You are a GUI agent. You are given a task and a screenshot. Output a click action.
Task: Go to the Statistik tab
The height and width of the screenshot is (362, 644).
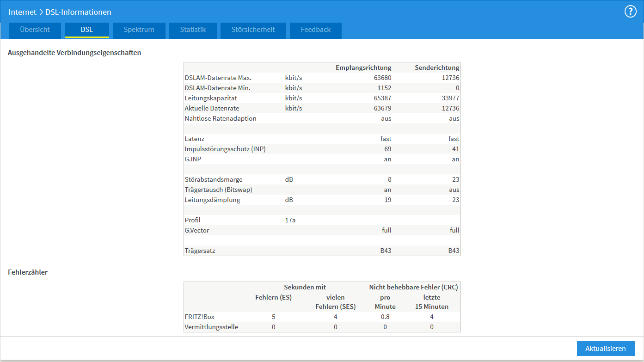pyautogui.click(x=193, y=30)
